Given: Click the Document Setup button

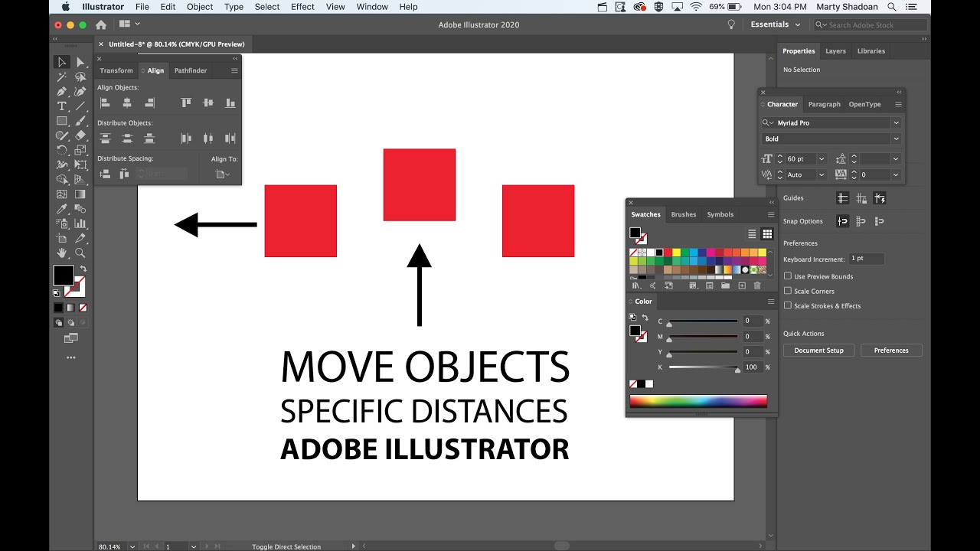Looking at the screenshot, I should pos(818,350).
